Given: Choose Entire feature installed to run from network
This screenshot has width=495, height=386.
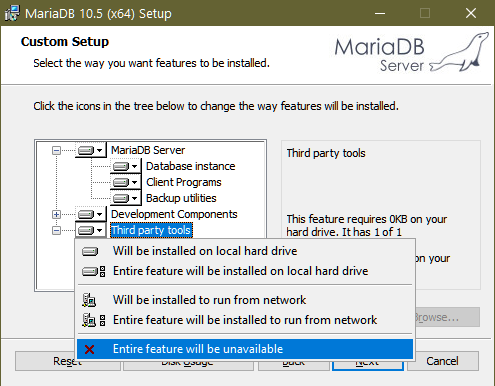Looking at the screenshot, I should (x=245, y=320).
